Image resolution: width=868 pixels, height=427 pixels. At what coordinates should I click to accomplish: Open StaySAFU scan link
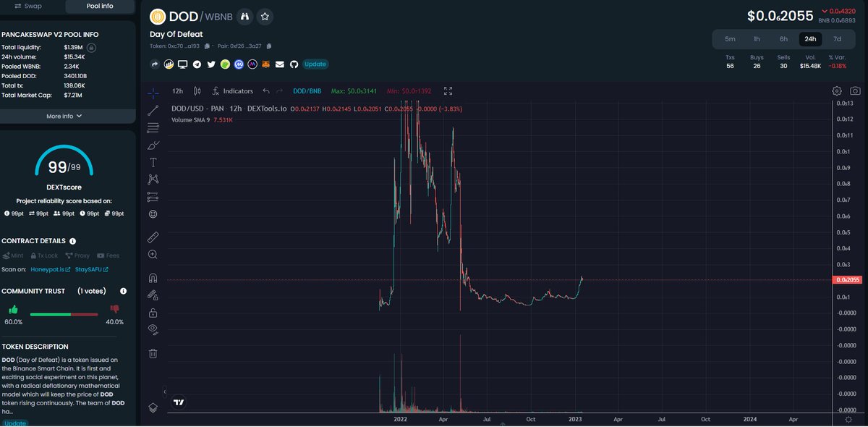92,270
